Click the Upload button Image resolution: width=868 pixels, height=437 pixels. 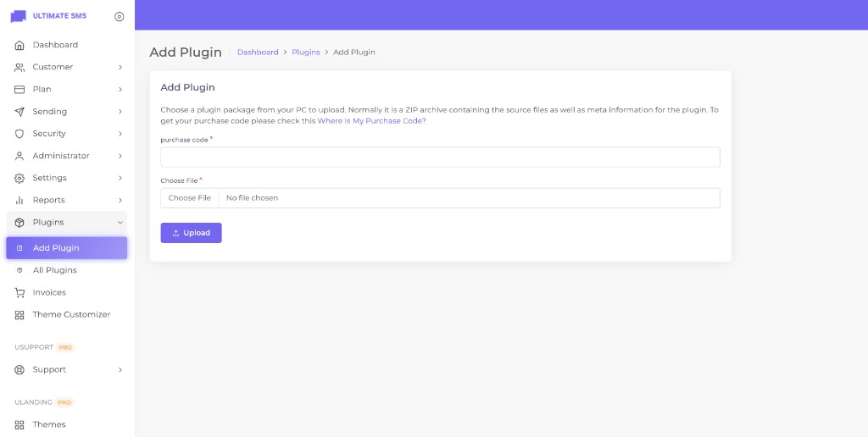tap(191, 233)
